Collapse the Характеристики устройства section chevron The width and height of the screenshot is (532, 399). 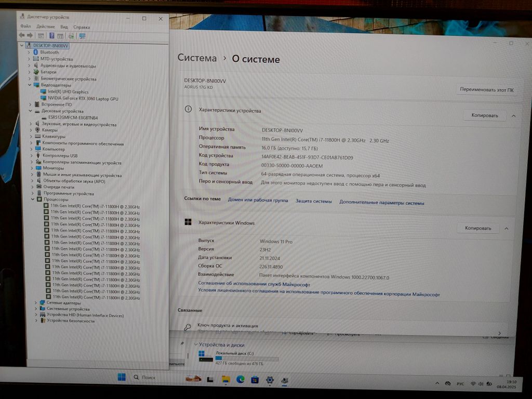coord(513,116)
